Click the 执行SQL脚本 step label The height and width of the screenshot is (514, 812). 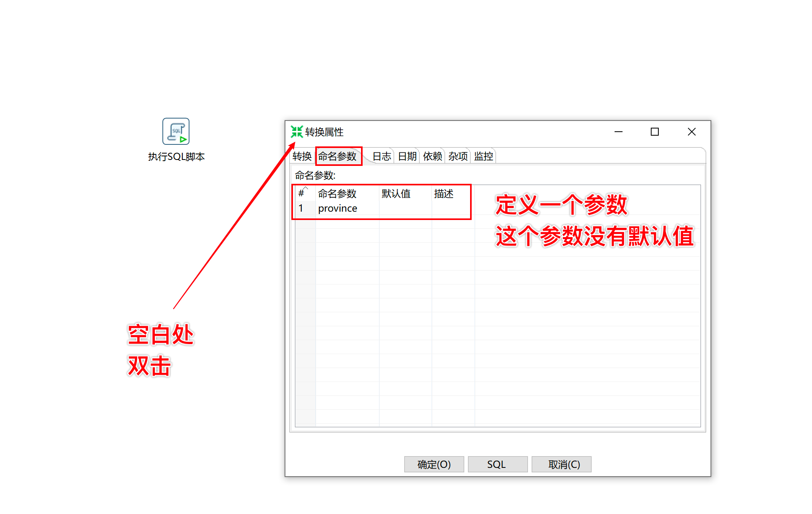pos(176,157)
